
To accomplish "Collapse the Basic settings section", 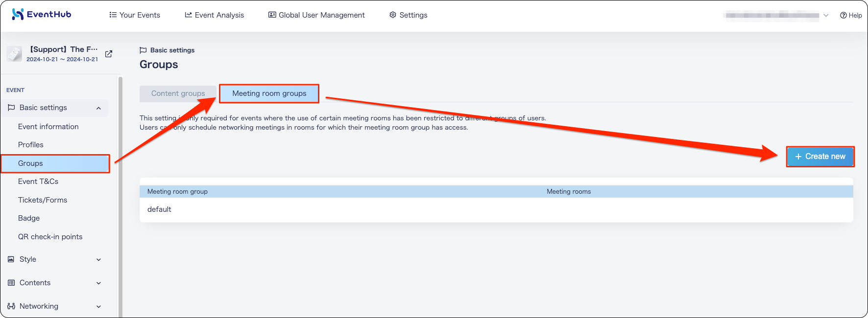I will coord(98,108).
